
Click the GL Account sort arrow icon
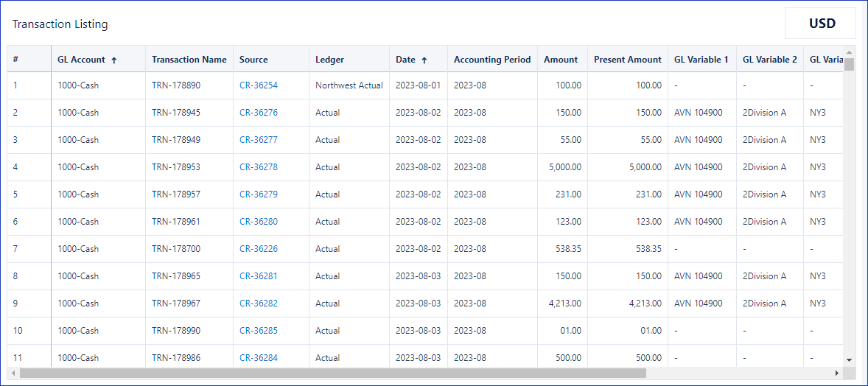(114, 60)
